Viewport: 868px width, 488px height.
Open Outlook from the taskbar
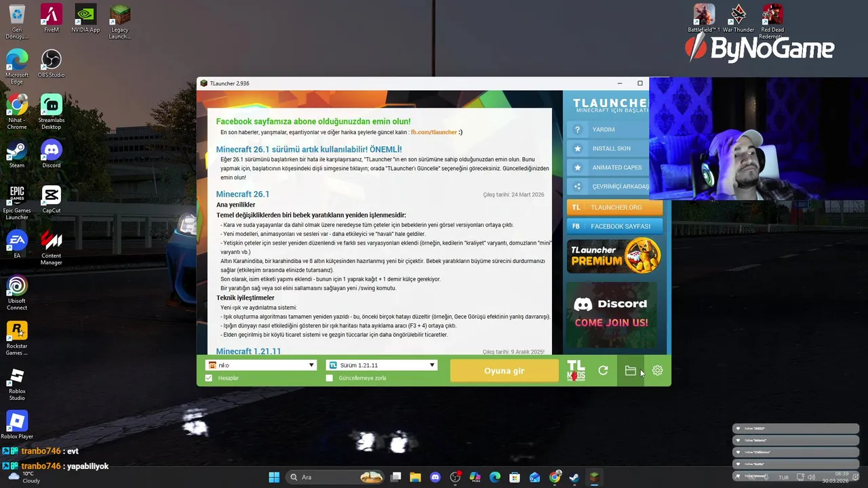coord(535,477)
